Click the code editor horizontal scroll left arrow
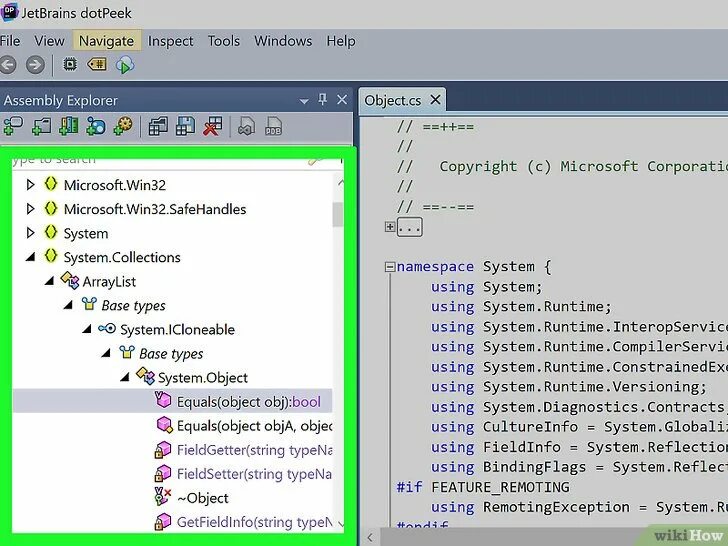Screen dimensions: 728x546 click(370, 538)
